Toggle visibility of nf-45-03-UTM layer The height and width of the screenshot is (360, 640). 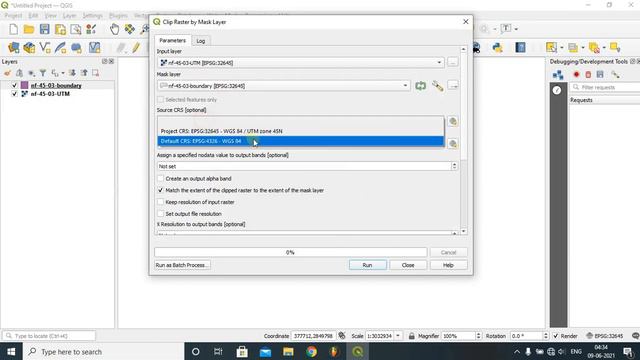pos(15,94)
